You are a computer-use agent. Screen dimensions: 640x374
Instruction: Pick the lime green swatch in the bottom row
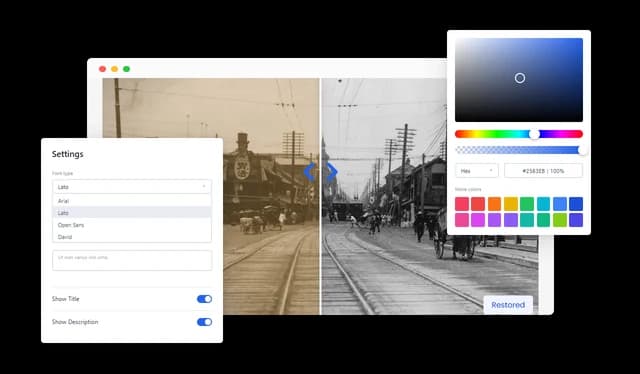pyautogui.click(x=560, y=220)
